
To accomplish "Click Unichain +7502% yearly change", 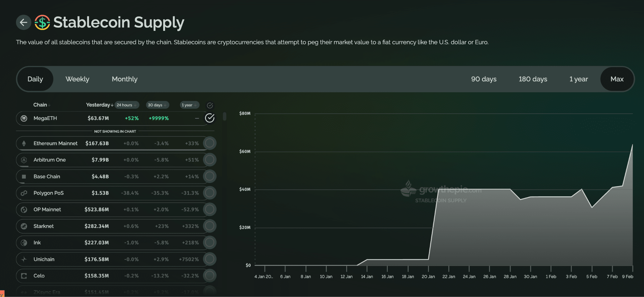I will pyautogui.click(x=189, y=260).
